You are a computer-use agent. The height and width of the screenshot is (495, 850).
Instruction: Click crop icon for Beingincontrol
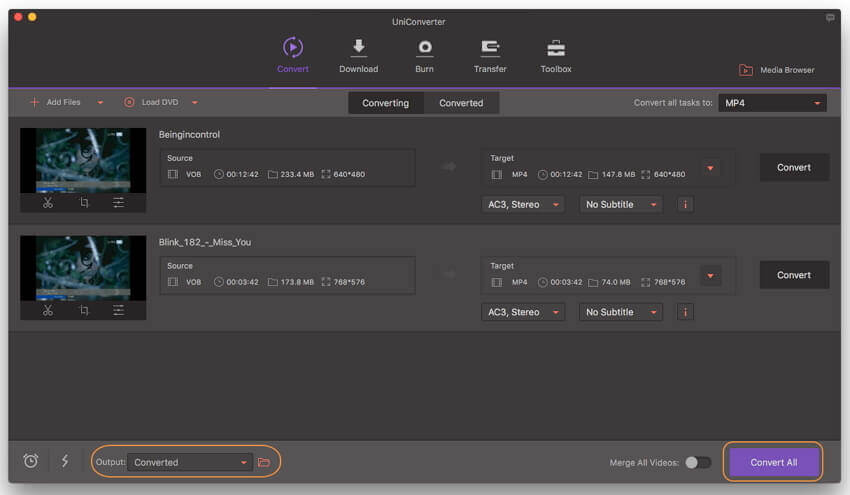click(83, 203)
